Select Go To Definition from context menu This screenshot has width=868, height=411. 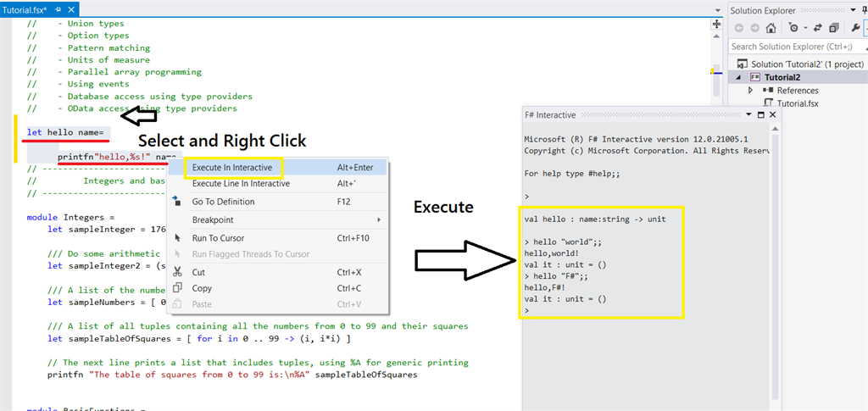(x=277, y=202)
